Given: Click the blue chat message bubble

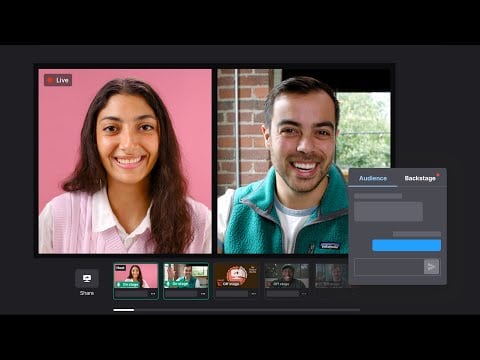Looking at the screenshot, I should tap(406, 245).
